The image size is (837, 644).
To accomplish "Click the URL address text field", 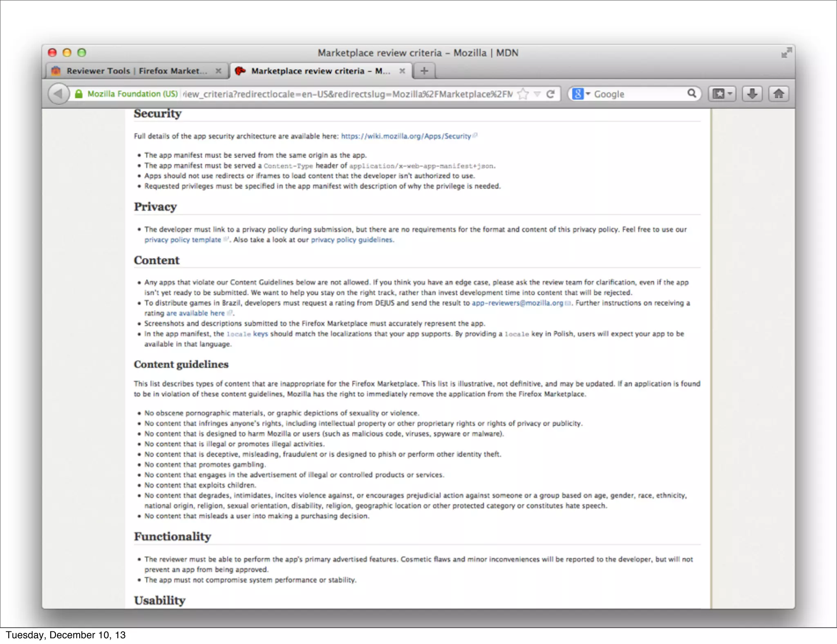I will coord(347,94).
